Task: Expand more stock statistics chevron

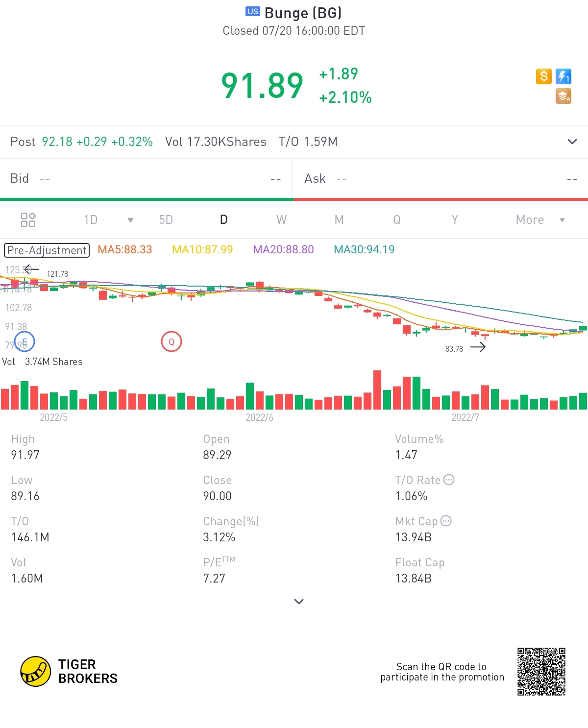Action: (299, 601)
